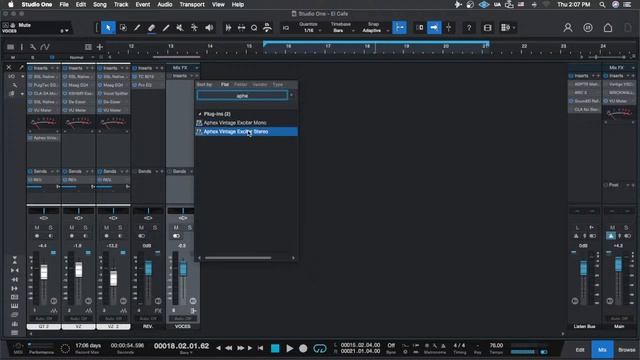Click the 76.00 Tempo value
Viewport: 640px width, 360px height.
[x=496, y=345]
